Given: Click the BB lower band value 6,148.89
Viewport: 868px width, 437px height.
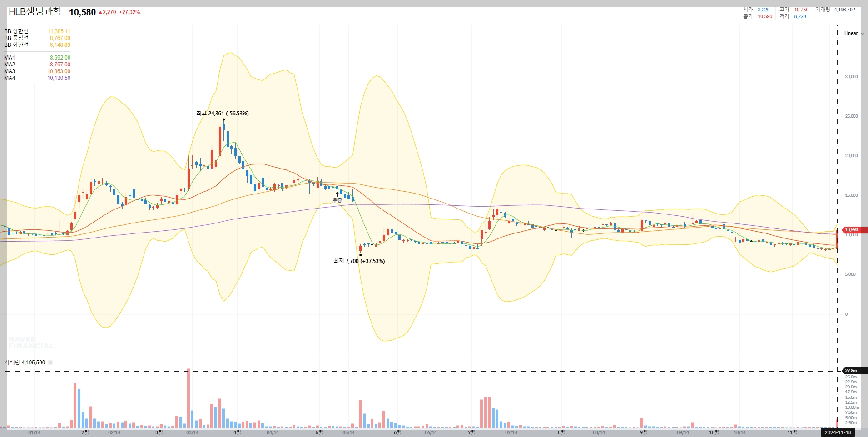Looking at the screenshot, I should tap(60, 45).
